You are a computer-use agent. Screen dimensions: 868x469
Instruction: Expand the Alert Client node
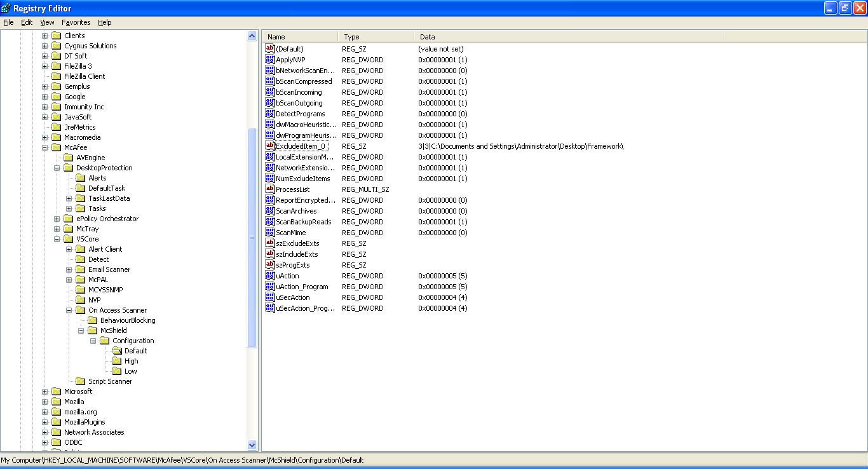[69, 249]
